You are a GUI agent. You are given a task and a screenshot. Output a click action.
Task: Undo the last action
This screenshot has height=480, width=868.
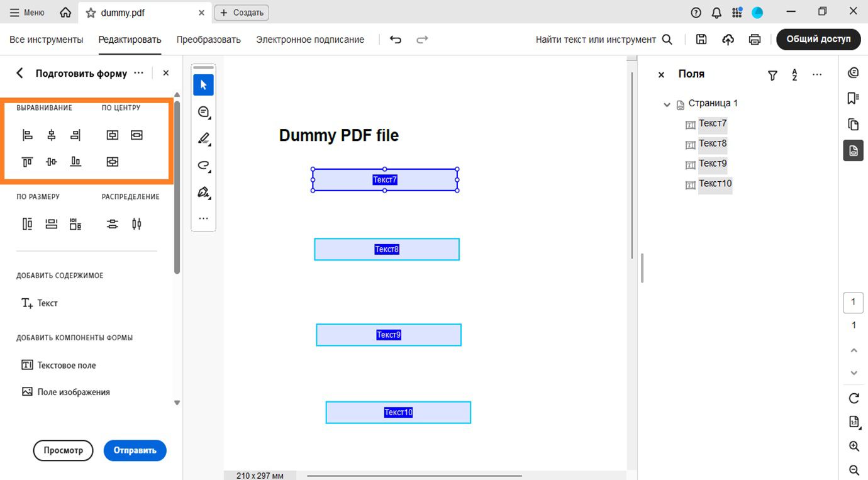click(x=396, y=40)
